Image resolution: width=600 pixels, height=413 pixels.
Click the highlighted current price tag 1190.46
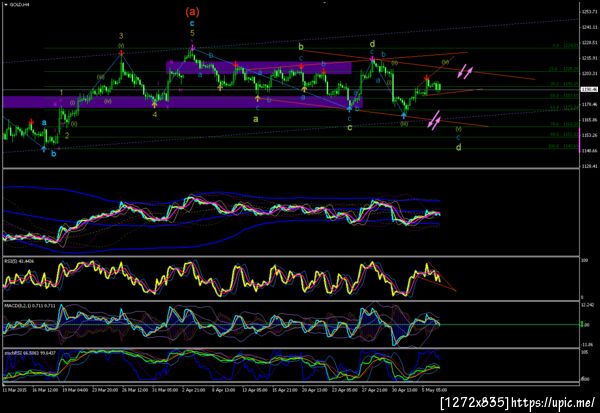click(x=587, y=89)
